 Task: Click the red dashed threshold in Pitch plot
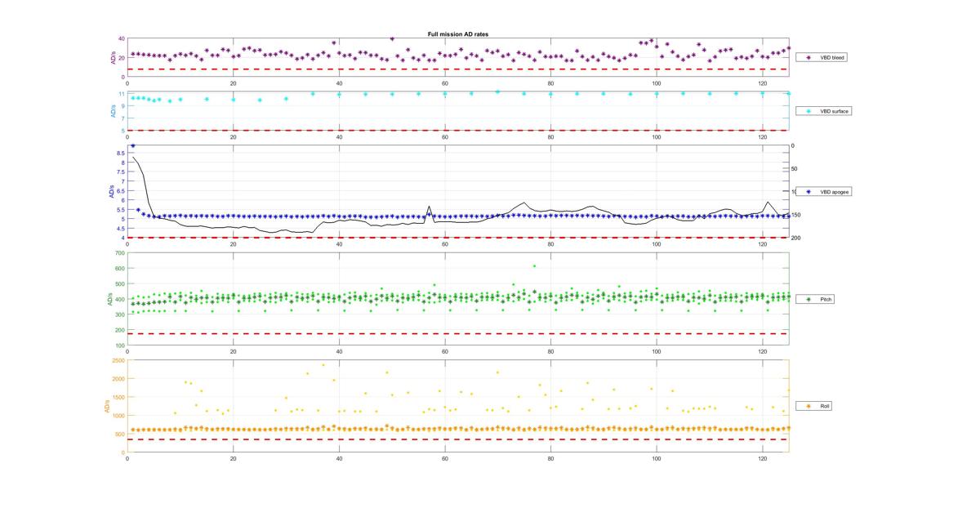point(457,333)
